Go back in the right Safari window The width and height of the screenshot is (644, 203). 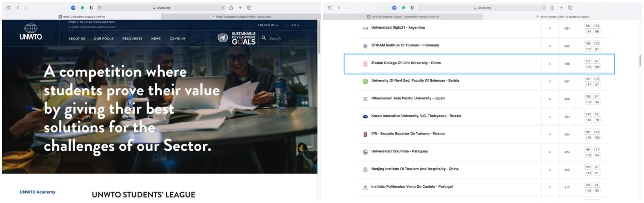[339, 8]
